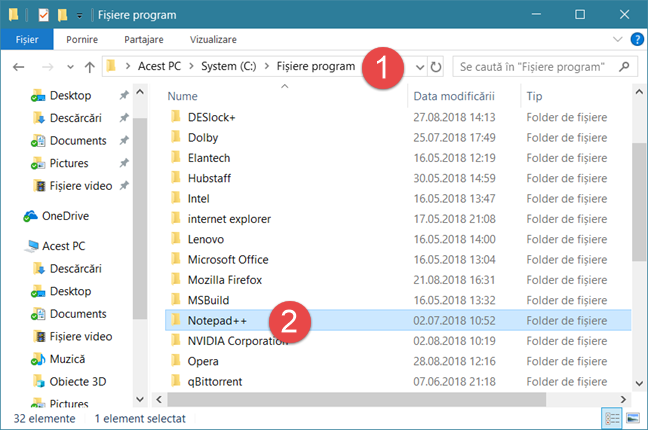Select the Microsoft Office folder icon
The image size is (648, 430).
[176, 258]
